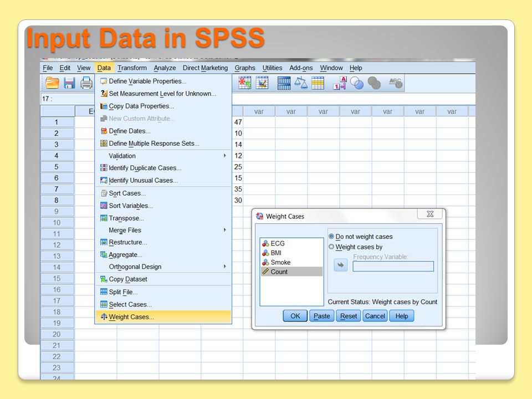
Task: Click the Copy Dataset menu icon
Action: tap(104, 279)
